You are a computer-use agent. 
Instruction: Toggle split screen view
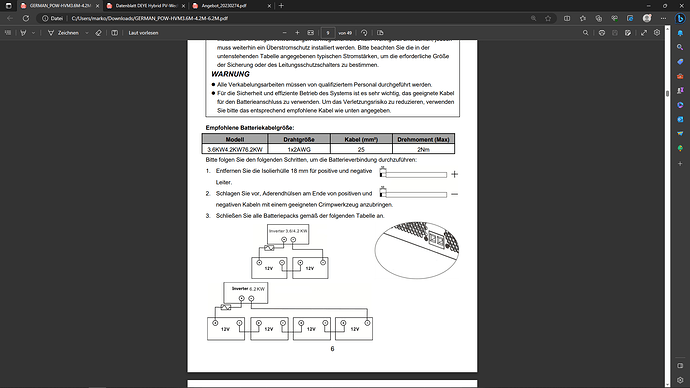567,18
